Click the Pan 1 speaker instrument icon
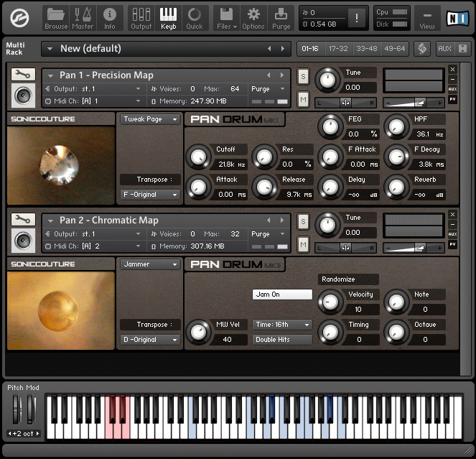This screenshot has height=459, width=476. [23, 96]
